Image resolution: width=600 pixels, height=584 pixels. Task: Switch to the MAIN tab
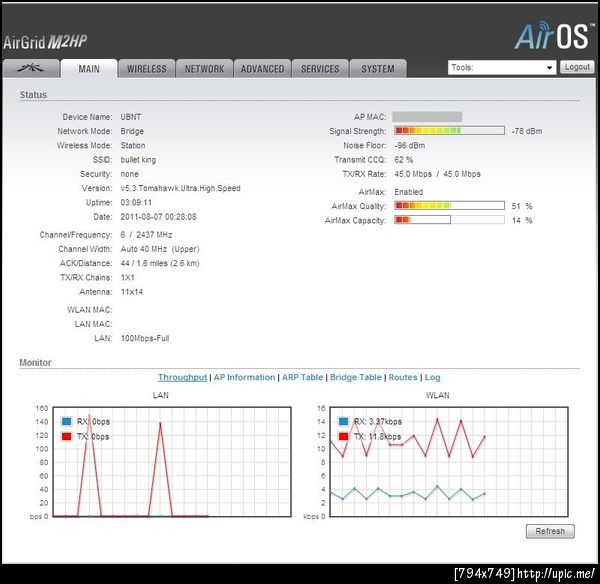[89, 69]
